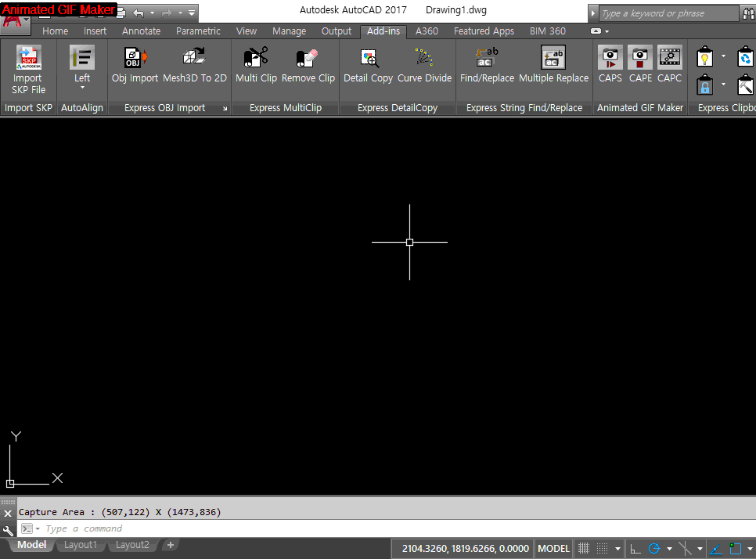Toggle the drawing grid display

(584, 549)
